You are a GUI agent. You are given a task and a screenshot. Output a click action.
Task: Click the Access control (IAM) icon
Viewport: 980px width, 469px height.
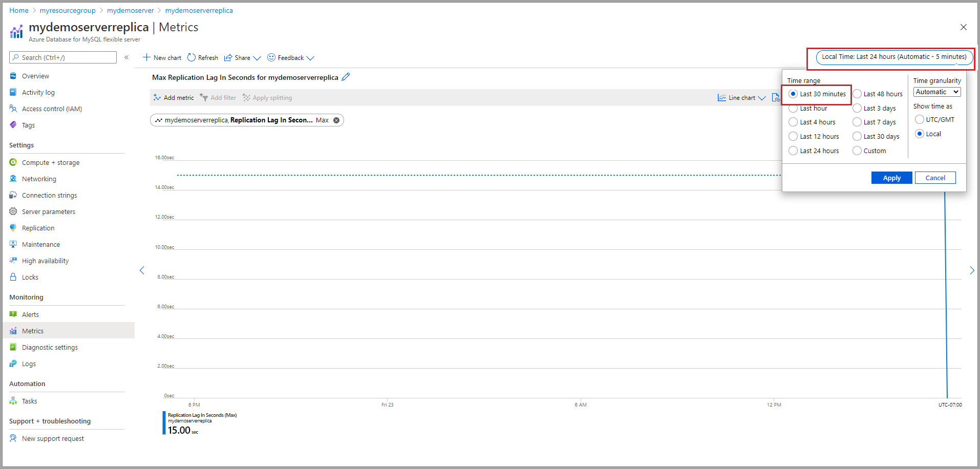click(13, 109)
